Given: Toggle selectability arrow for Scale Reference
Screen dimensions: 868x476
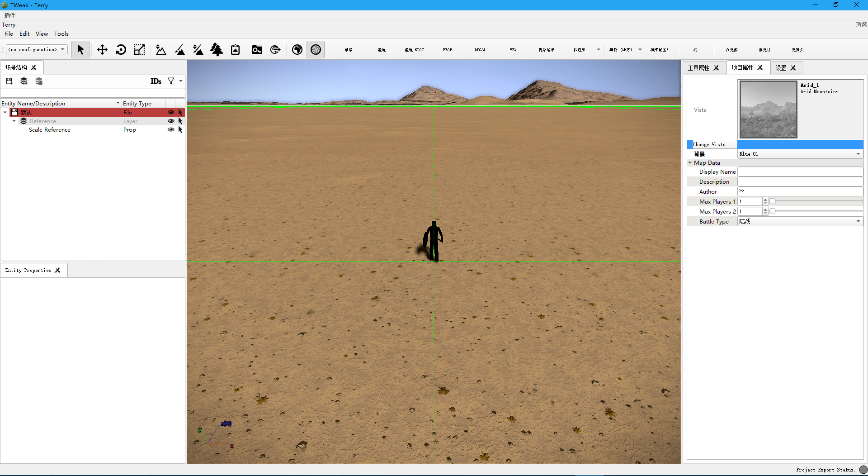Looking at the screenshot, I should coord(180,130).
